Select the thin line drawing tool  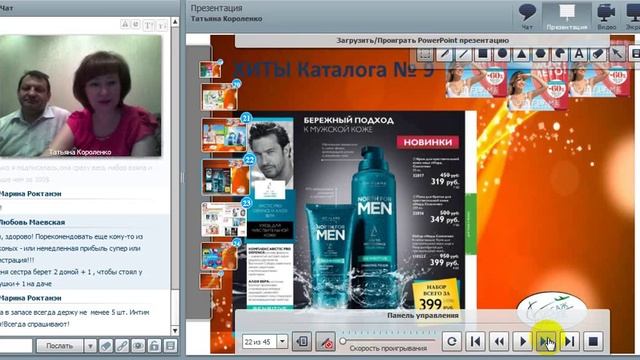pos(464,54)
